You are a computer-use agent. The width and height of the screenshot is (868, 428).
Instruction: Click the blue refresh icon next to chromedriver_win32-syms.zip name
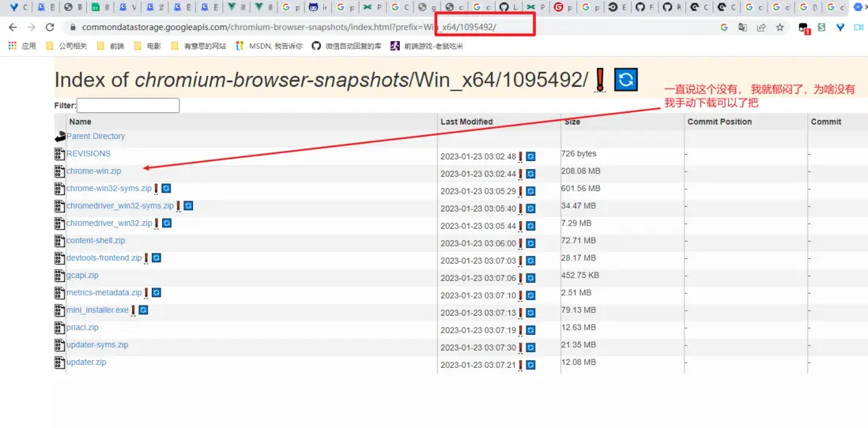point(188,205)
